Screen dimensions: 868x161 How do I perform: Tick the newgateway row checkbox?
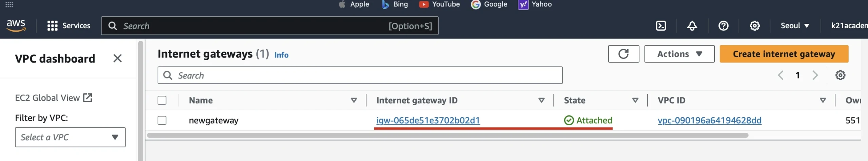[x=162, y=121]
